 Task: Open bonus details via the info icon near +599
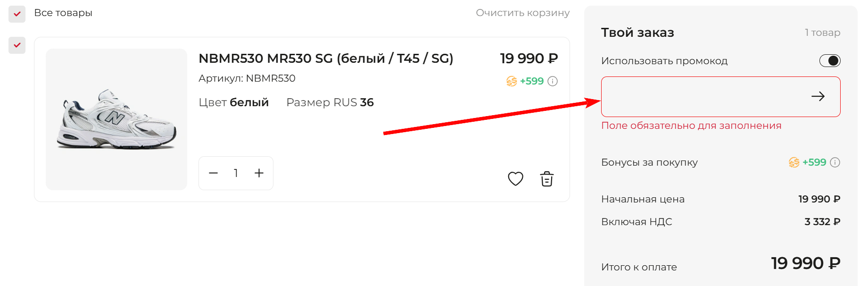[552, 81]
